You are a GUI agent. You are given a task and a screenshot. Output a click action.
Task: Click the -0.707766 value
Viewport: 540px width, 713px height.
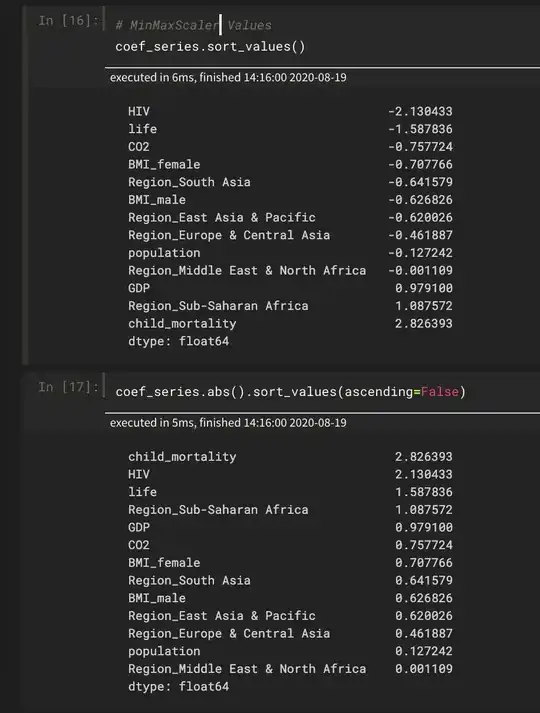(420, 165)
